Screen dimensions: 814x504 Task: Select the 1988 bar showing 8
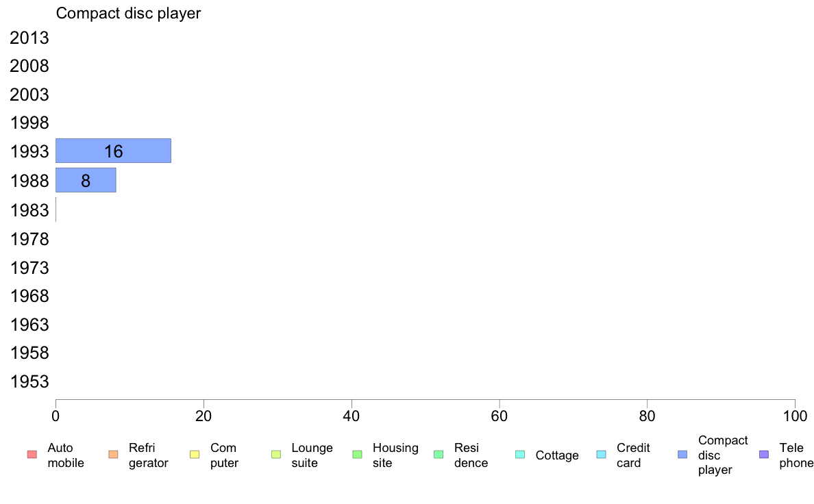point(86,180)
